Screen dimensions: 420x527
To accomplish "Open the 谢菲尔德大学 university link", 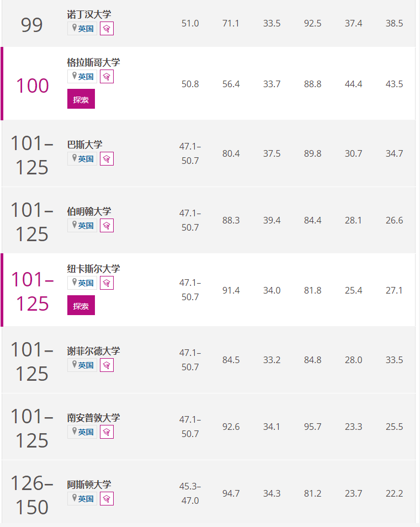I will (x=93, y=351).
